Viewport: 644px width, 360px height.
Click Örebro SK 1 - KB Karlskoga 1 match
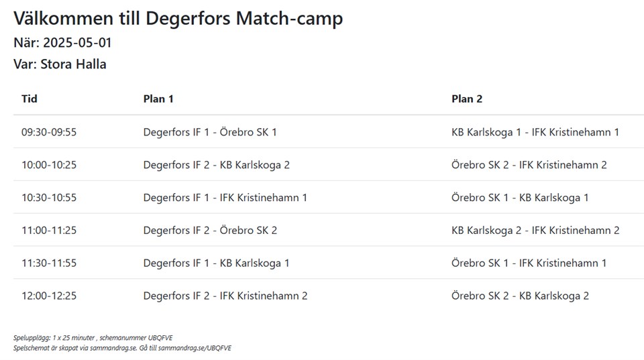point(520,198)
